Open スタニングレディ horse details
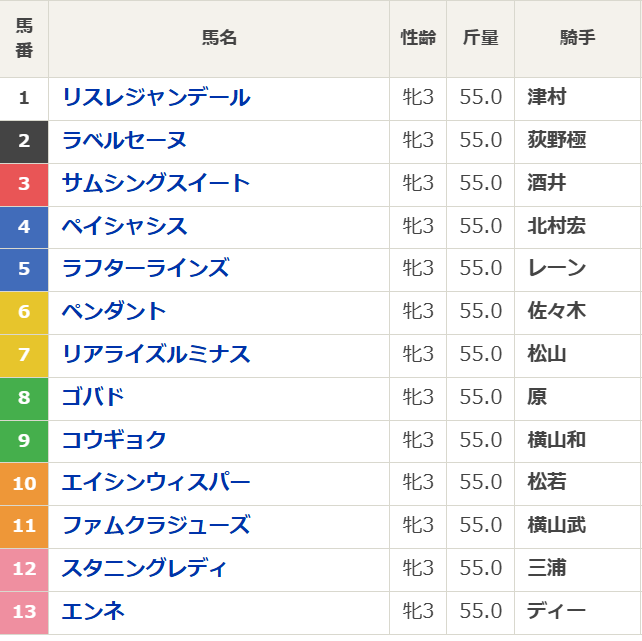The height and width of the screenshot is (641, 642). point(145,568)
